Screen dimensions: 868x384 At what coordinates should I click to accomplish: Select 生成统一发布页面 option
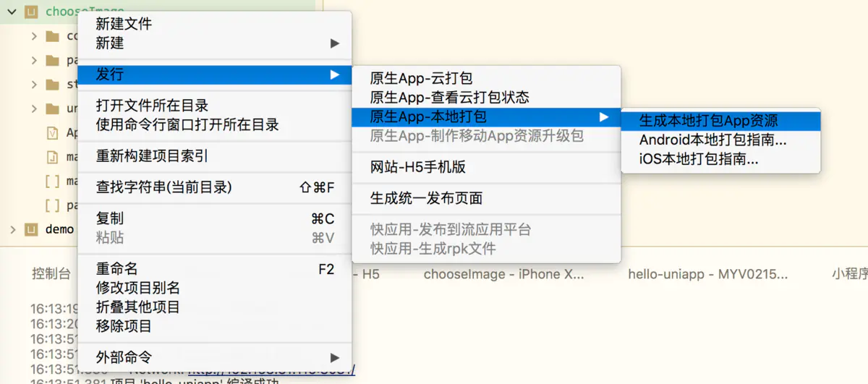pyautogui.click(x=486, y=198)
